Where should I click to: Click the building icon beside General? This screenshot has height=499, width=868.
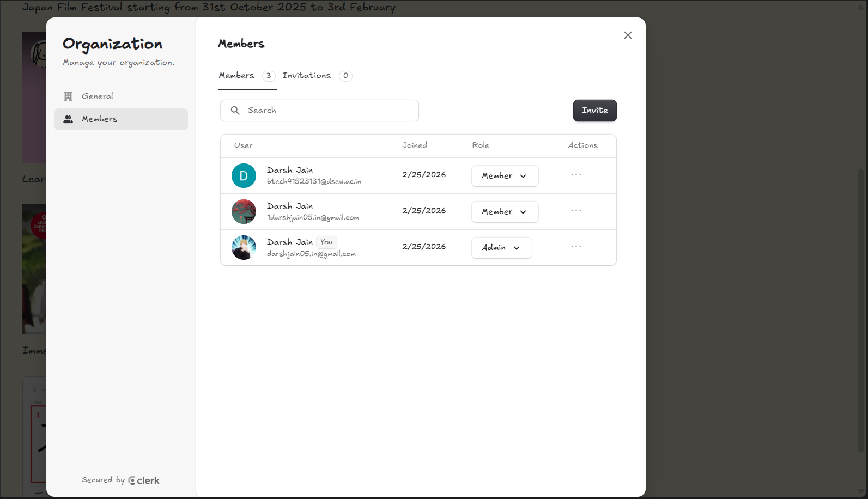point(68,96)
